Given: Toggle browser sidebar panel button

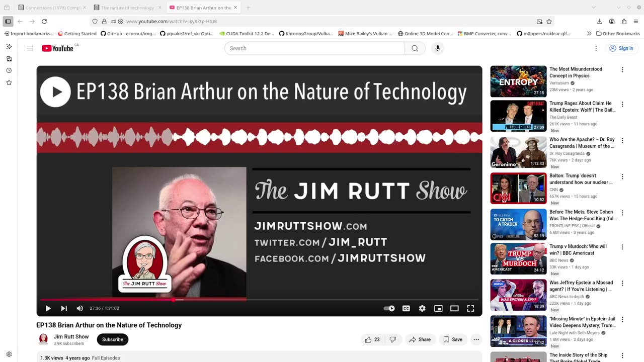Looking at the screenshot, I should (x=8, y=22).
